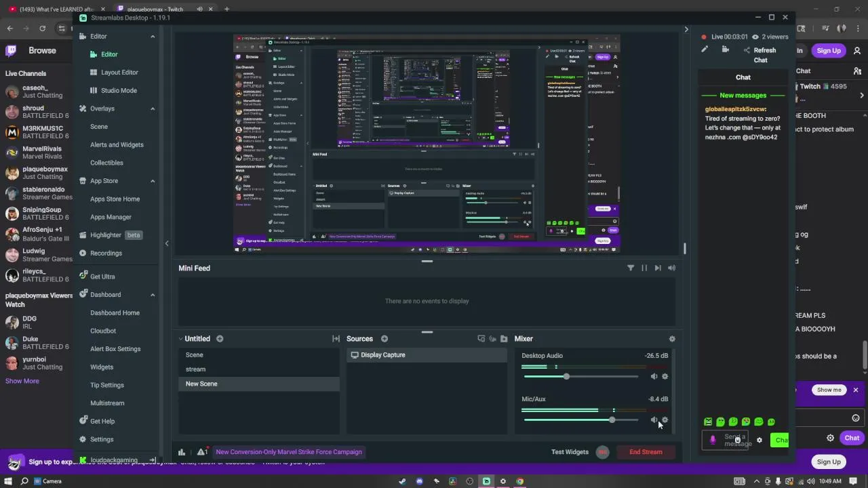The width and height of the screenshot is (868, 488).
Task: Open Layout Editor in the sidebar
Action: click(x=114, y=73)
